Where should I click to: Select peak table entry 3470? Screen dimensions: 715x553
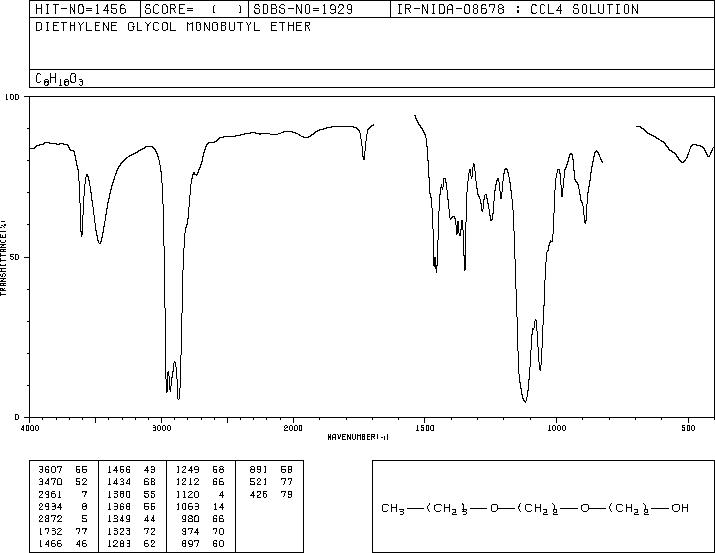pyautogui.click(x=50, y=482)
